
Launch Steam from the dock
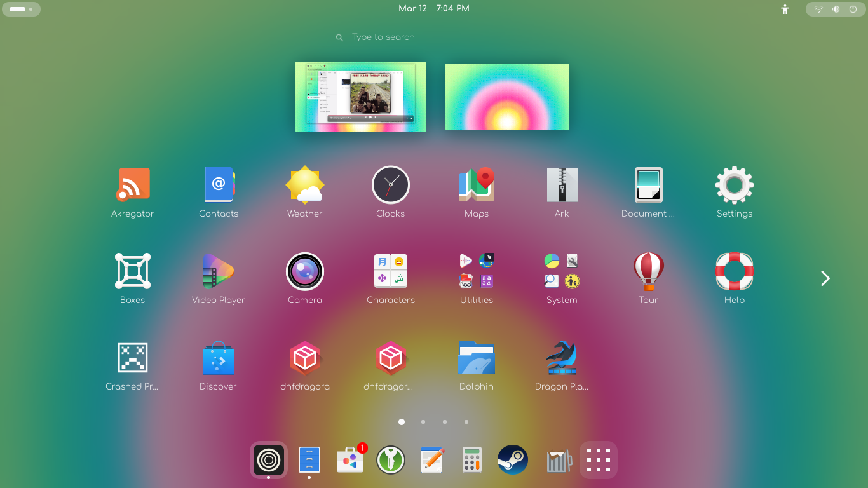tap(512, 459)
